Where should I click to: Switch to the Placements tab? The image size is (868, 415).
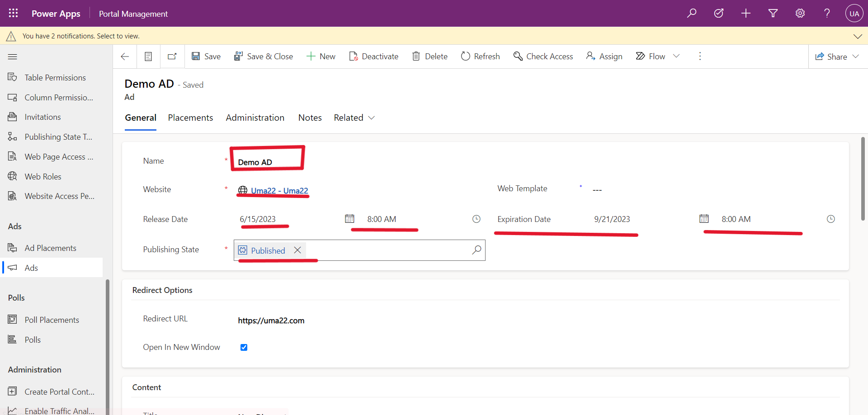click(x=190, y=118)
